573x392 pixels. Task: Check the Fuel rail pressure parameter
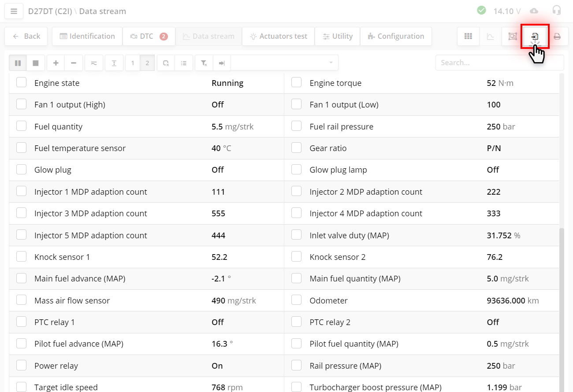point(297,126)
